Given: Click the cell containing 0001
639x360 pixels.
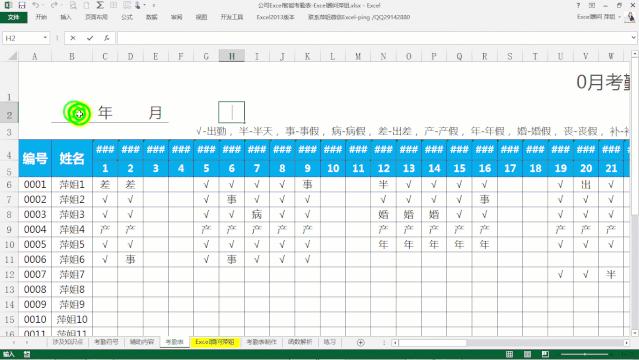Looking at the screenshot, I should click(x=35, y=185).
